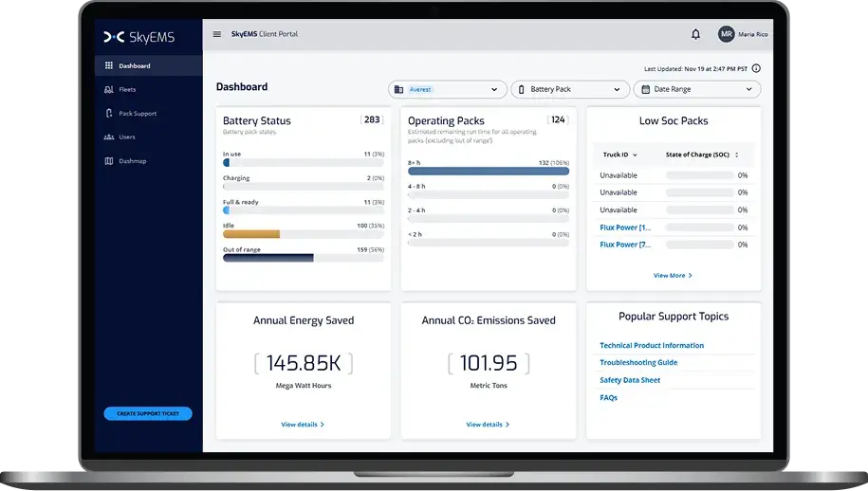This screenshot has width=868, height=491.
Task: Select Dashboard in the sidebar menu
Action: click(x=148, y=65)
